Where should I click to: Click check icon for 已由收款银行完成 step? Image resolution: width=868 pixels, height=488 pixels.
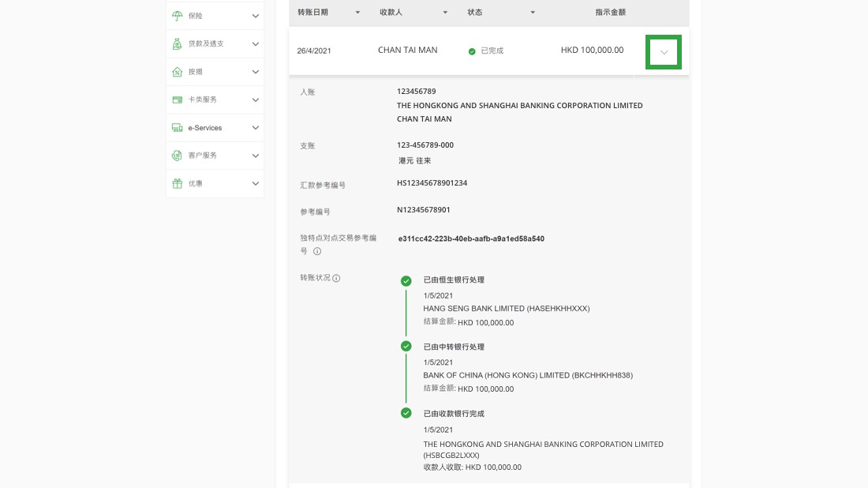(406, 413)
